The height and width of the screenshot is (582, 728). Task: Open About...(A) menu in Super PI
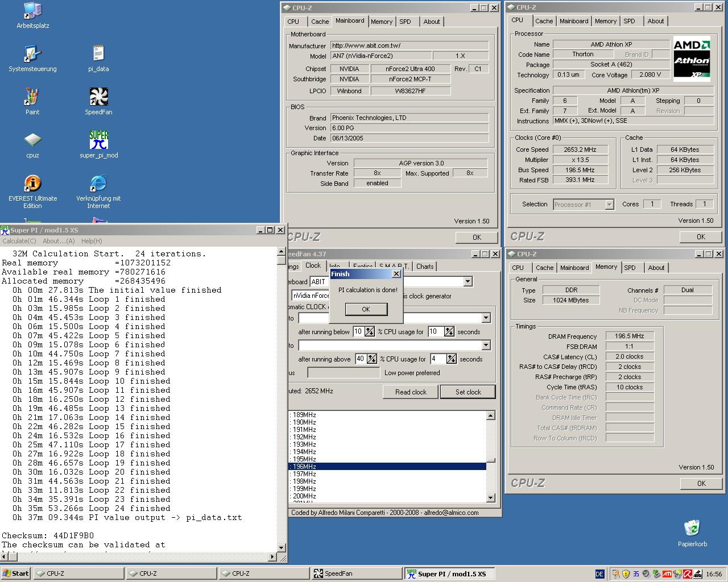tap(59, 241)
